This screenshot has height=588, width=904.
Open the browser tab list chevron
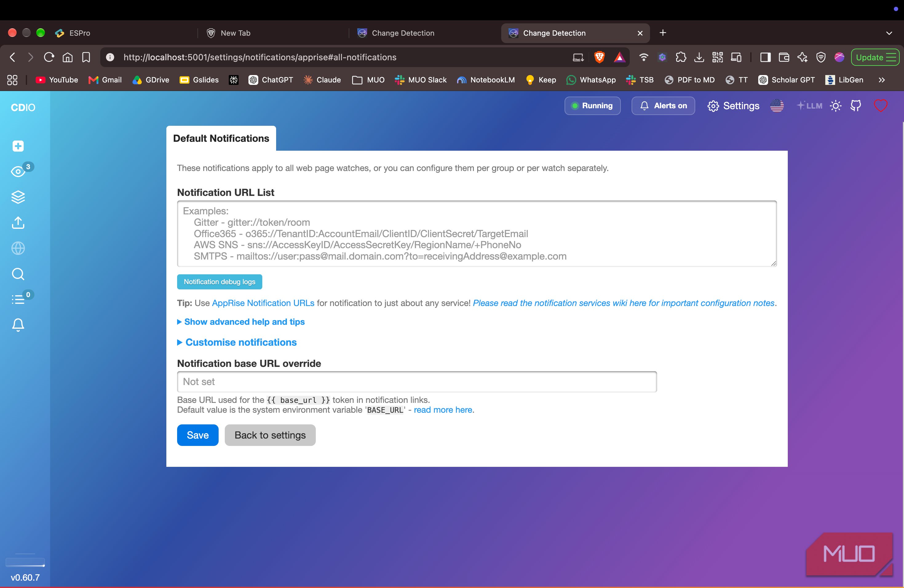[889, 33]
